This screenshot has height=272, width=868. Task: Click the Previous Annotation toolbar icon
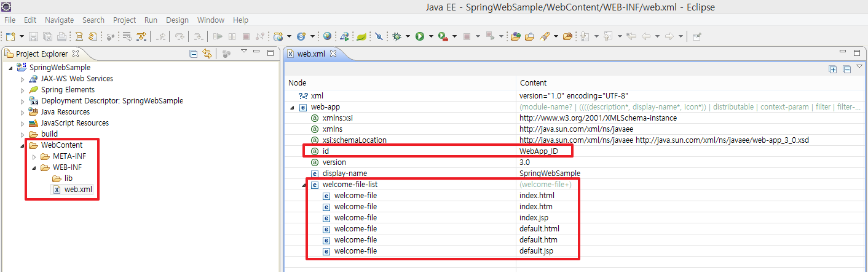point(608,36)
